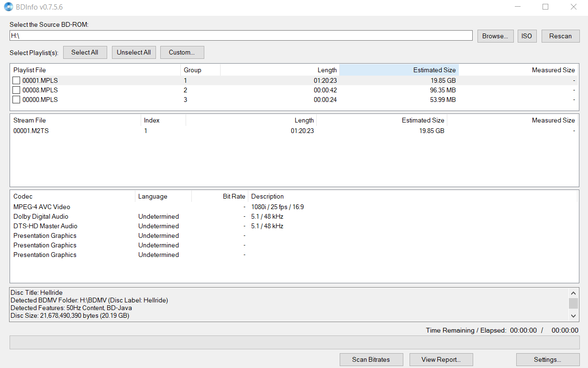The image size is (588, 368).
Task: Click Rescan button
Action: (x=560, y=36)
